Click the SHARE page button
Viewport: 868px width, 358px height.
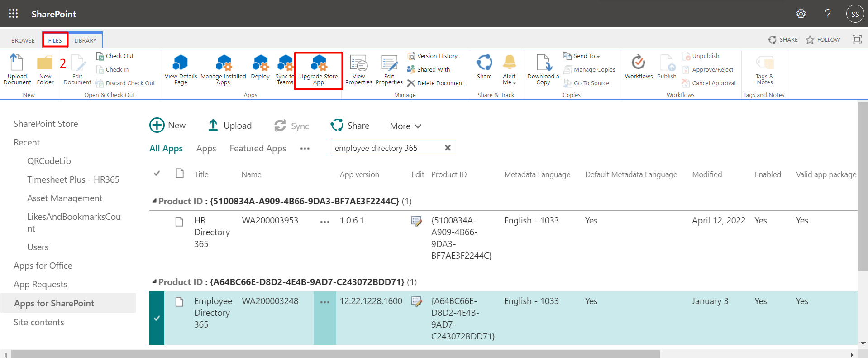click(783, 40)
